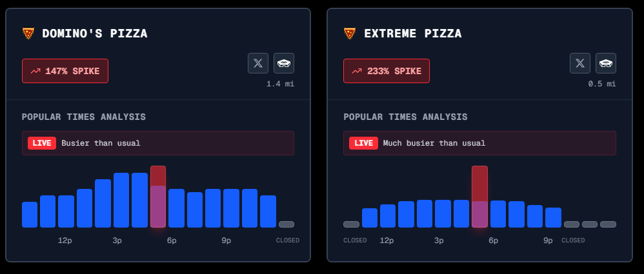Click the last gray closed bar in Extreme Pizza chart
The height and width of the screenshot is (274, 644).
click(609, 224)
